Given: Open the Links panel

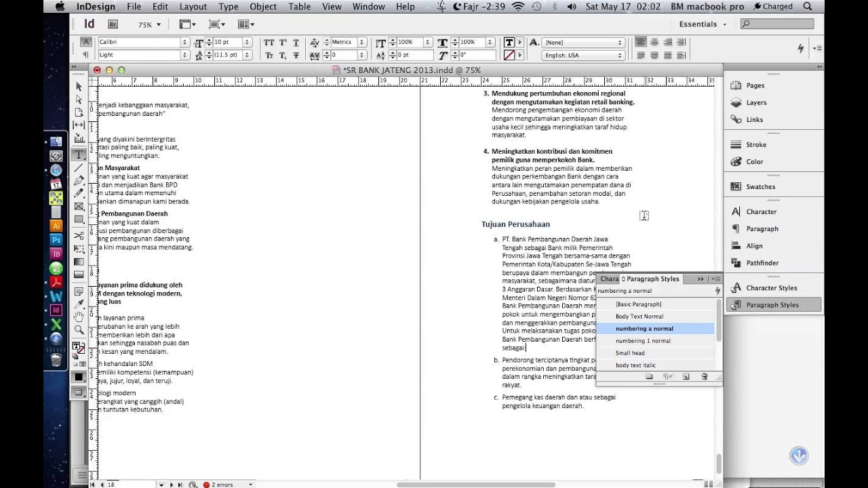Looking at the screenshot, I should pos(754,119).
